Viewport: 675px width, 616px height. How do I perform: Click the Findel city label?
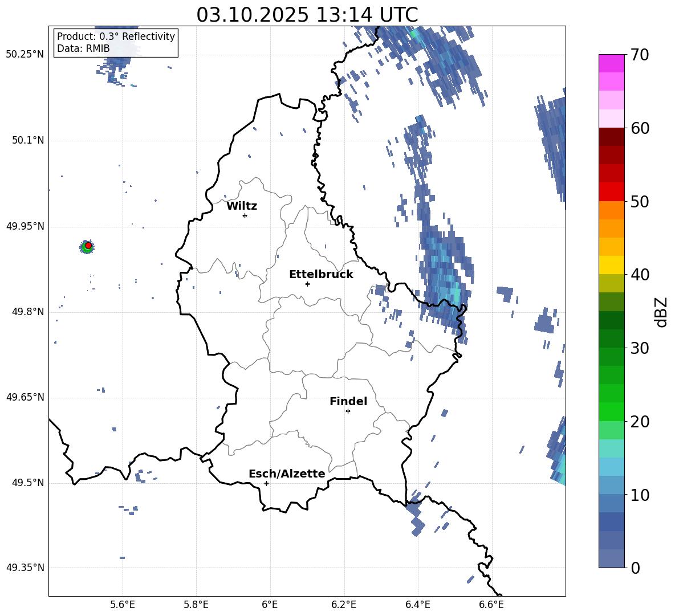click(x=348, y=401)
